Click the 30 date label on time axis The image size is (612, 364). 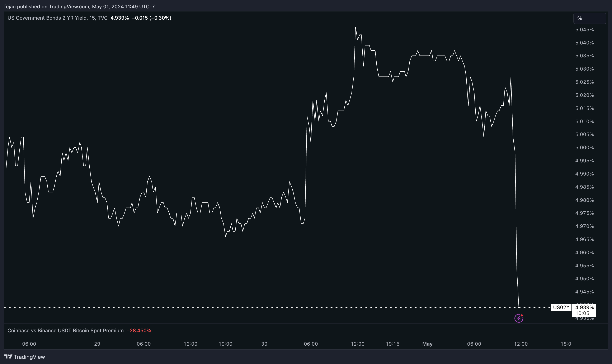[x=264, y=344]
